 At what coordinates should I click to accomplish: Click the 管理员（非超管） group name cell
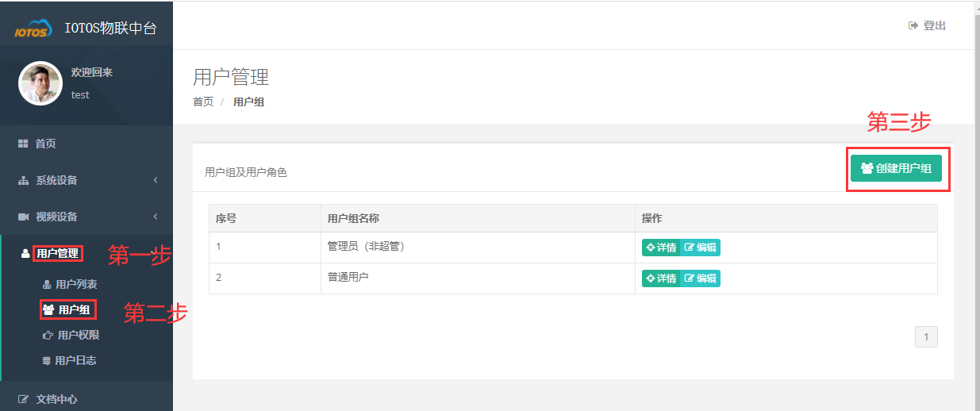pos(478,248)
